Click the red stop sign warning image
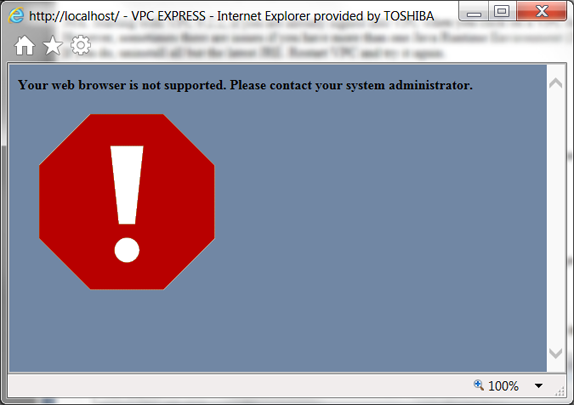The width and height of the screenshot is (574, 405). (127, 202)
